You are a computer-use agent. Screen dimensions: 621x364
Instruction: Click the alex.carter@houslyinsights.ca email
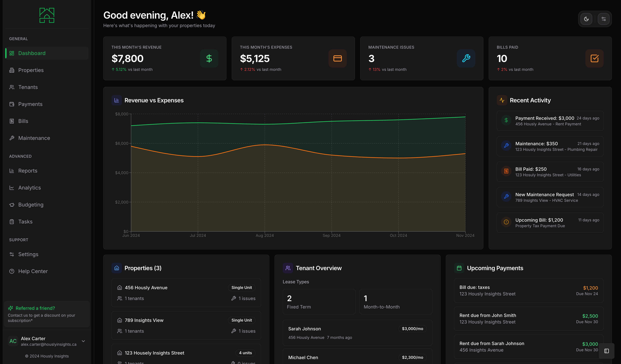[x=49, y=345]
